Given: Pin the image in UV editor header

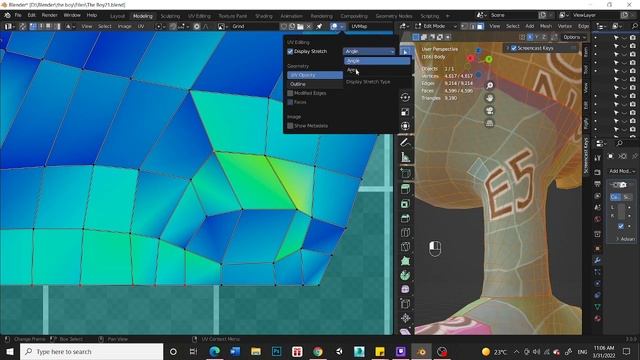Looking at the screenshot, I should 319,26.
